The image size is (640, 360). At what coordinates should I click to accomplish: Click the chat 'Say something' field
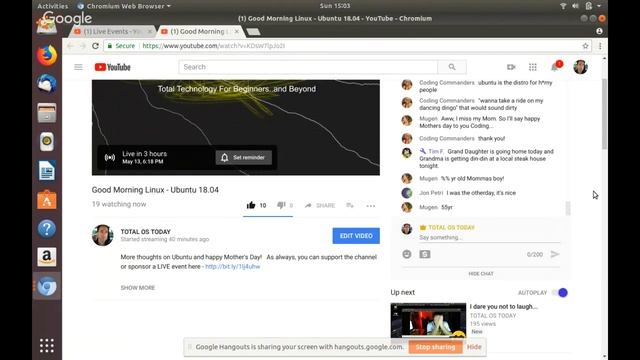(x=489, y=238)
